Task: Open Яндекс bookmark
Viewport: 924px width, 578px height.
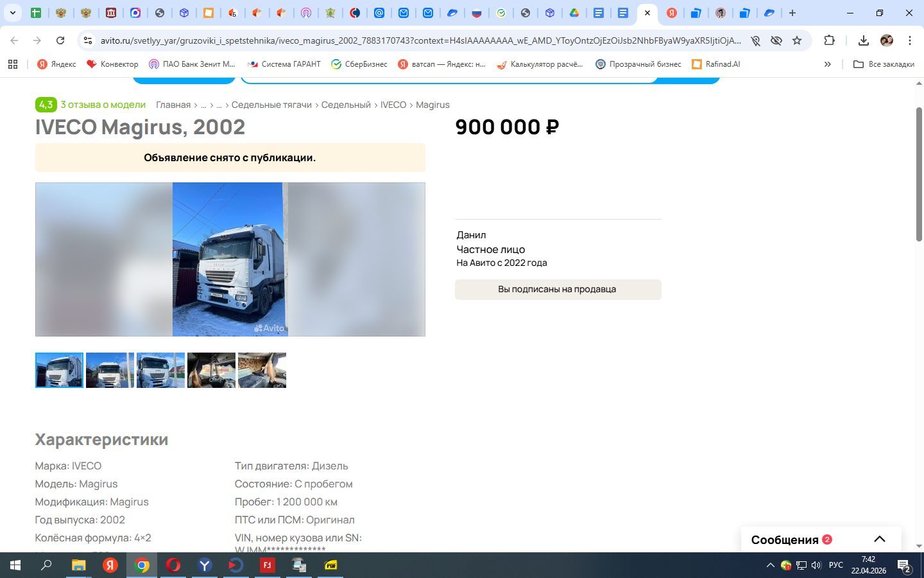Action: click(x=56, y=64)
